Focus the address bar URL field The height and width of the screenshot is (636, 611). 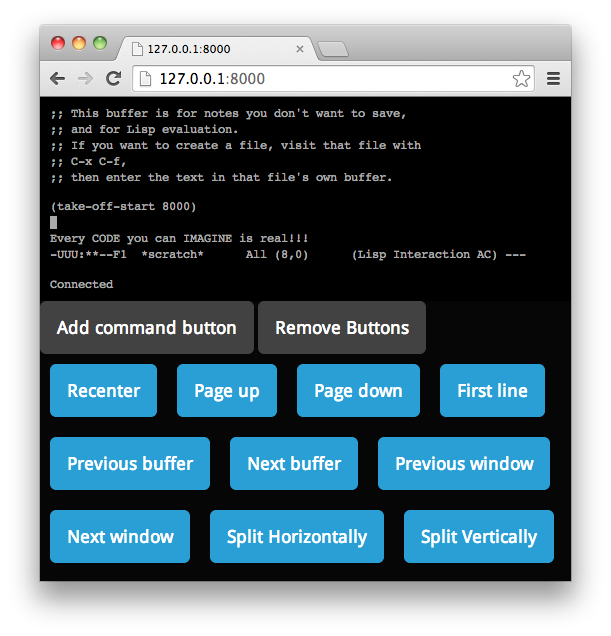click(320, 79)
